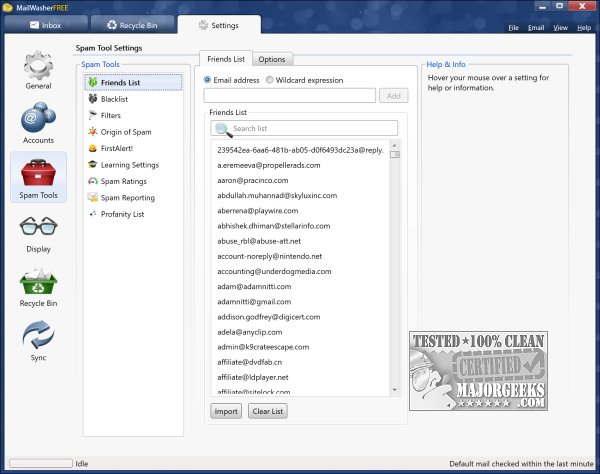This screenshot has height=474, width=600.
Task: Click the Clear List button
Action: 267,411
